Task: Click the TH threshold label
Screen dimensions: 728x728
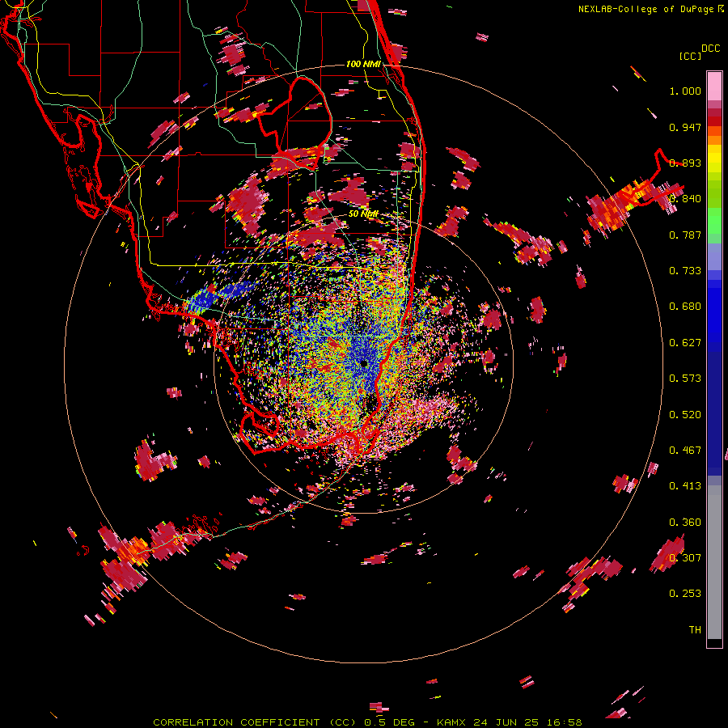Action: pos(695,630)
